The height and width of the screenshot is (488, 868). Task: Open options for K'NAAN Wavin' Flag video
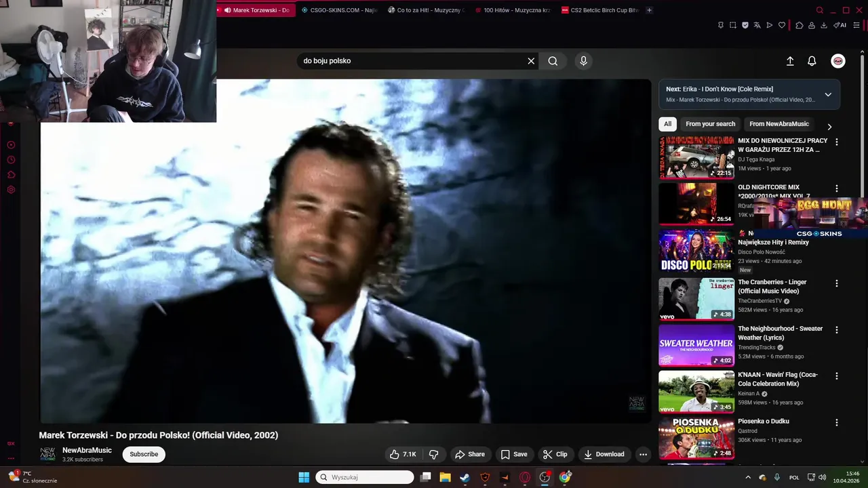tap(837, 376)
